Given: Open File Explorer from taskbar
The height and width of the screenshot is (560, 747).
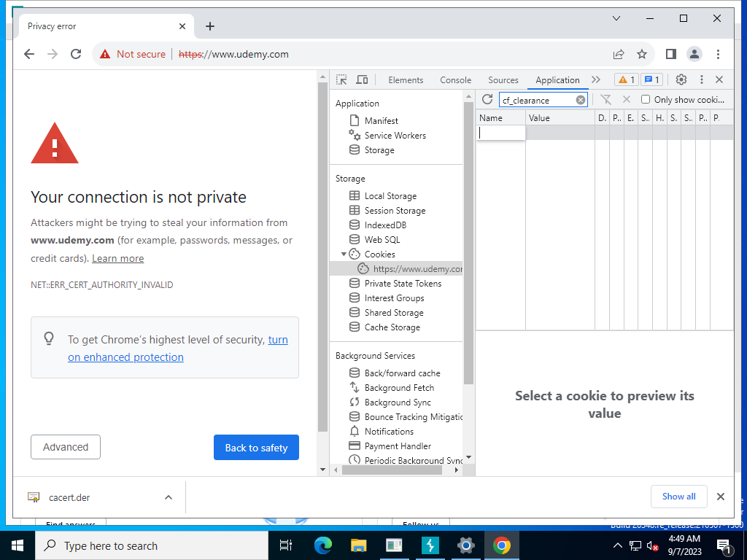Looking at the screenshot, I should (358, 545).
